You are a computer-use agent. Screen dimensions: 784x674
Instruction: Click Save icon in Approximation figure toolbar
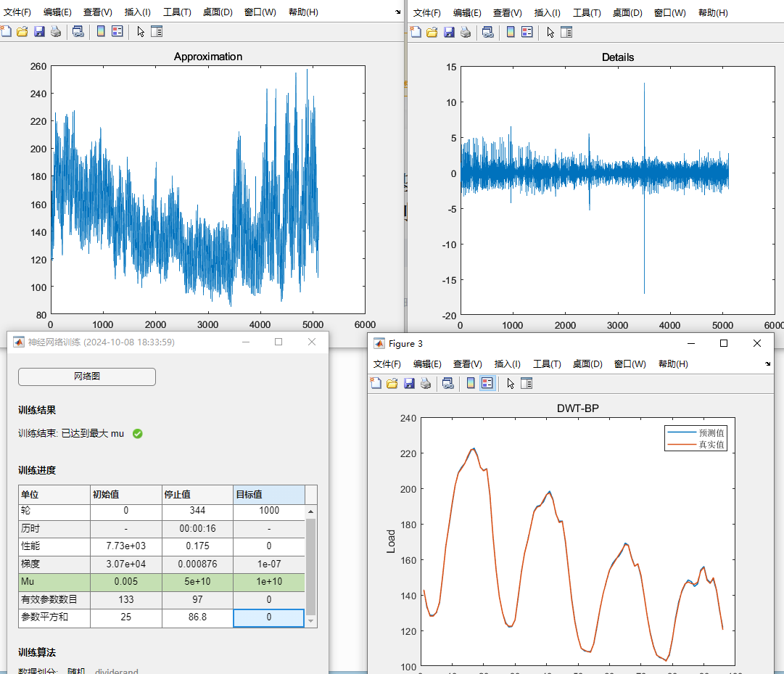(x=39, y=31)
